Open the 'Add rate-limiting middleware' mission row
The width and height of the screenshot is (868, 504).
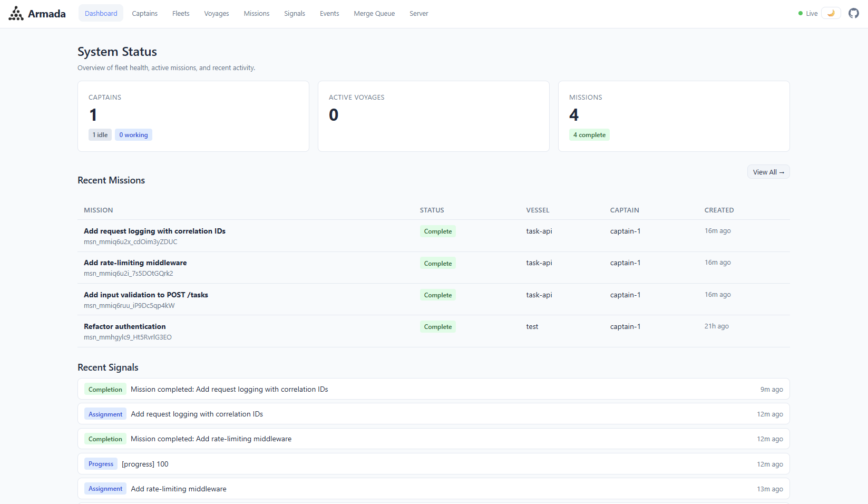[x=135, y=263]
